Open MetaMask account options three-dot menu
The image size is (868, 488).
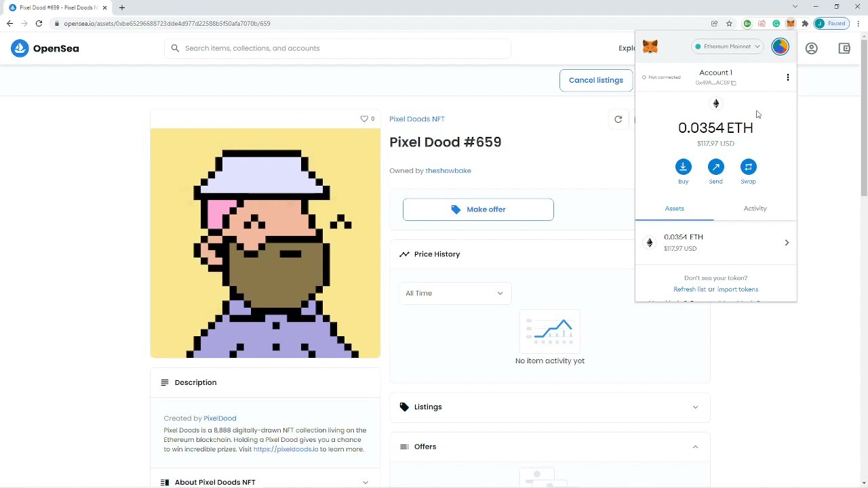[787, 77]
